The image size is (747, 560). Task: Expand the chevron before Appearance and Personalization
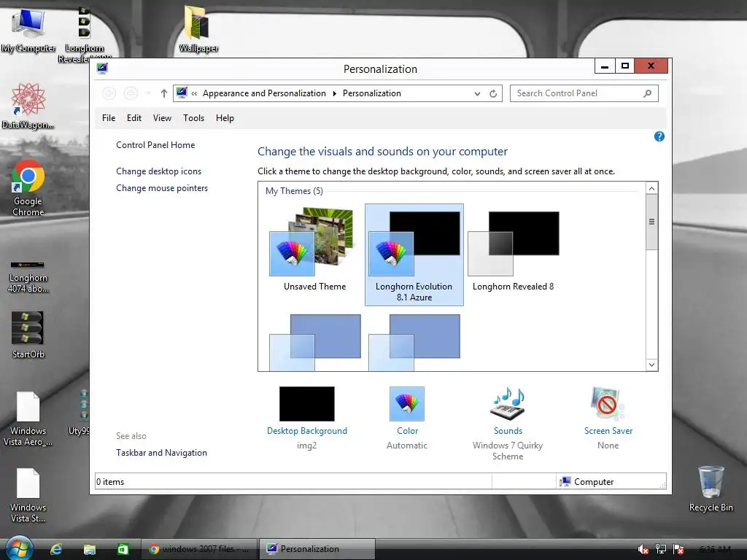(194, 93)
